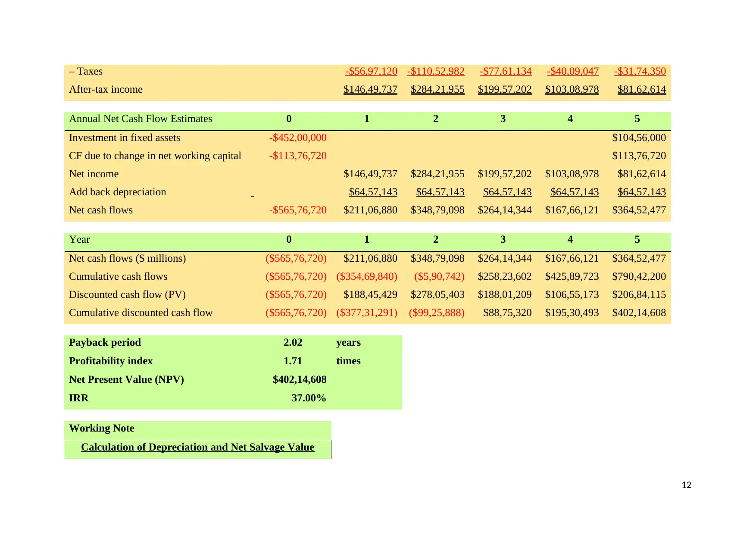
Task: Select discounted cash flow $278,05,403
Action: pyautogui.click(x=437, y=295)
